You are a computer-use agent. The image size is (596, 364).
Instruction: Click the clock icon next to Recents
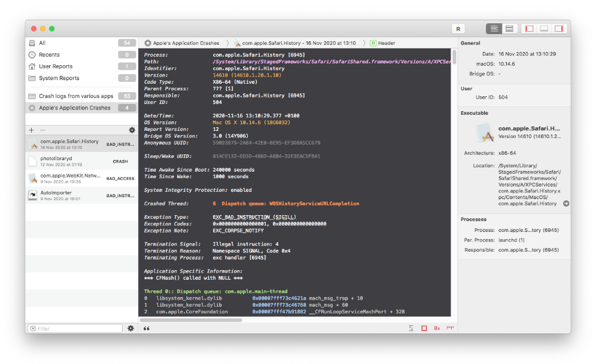[32, 54]
